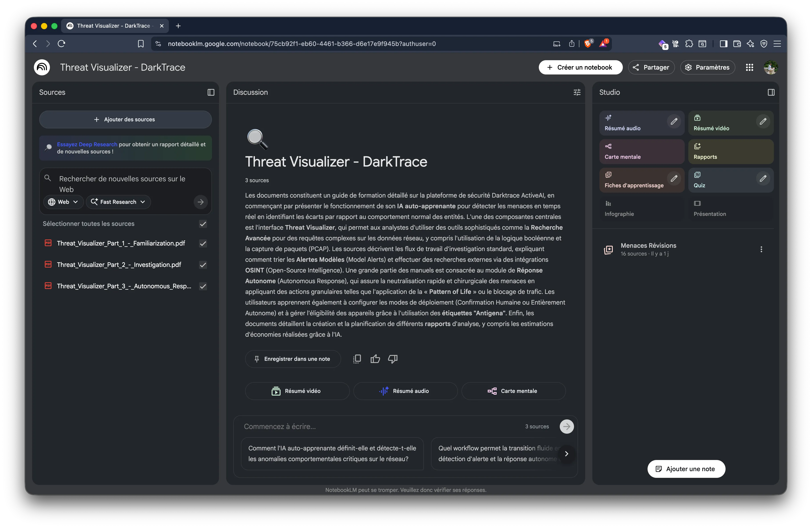Click Créer un notebook

[580, 67]
